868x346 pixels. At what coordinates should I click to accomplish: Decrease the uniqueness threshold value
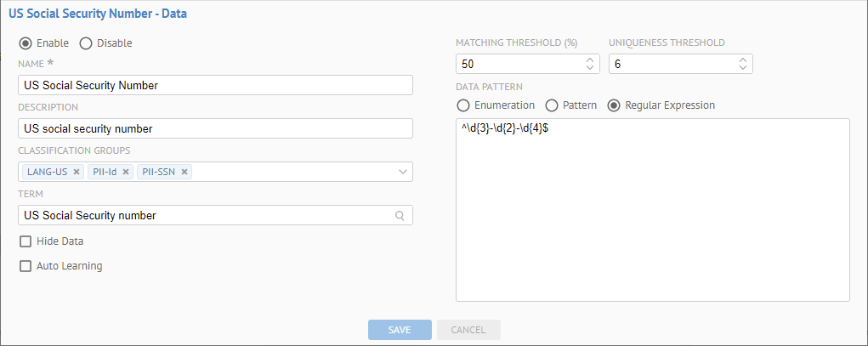coord(743,68)
